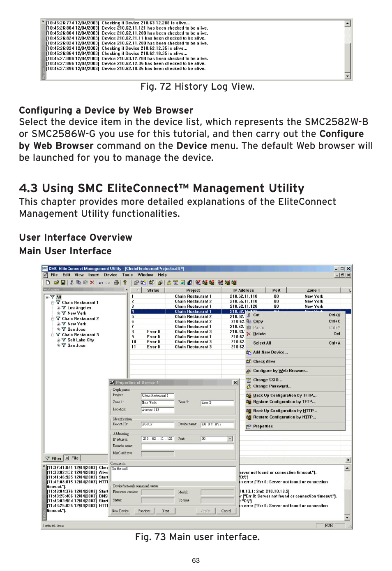Viewport: 392px width, 571px height.
Task: Click the main history log scroll-down arrow
Action: (348, 518)
